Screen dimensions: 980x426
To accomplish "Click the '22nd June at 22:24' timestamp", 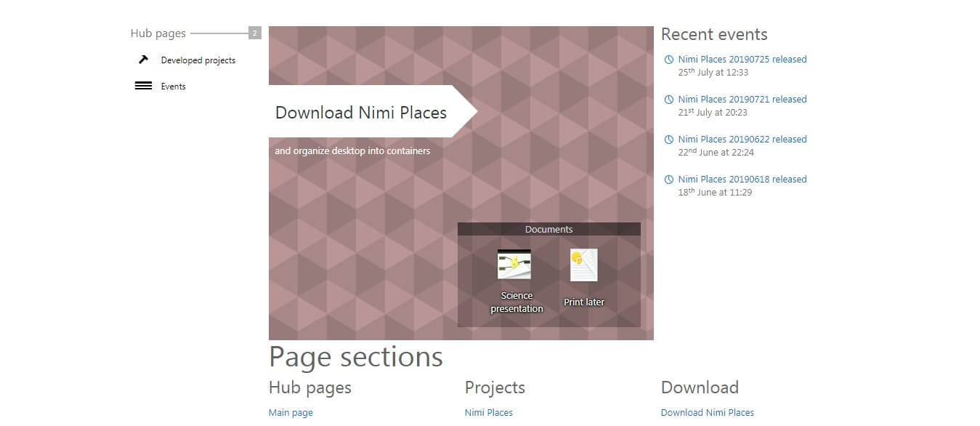I will click(x=716, y=153).
